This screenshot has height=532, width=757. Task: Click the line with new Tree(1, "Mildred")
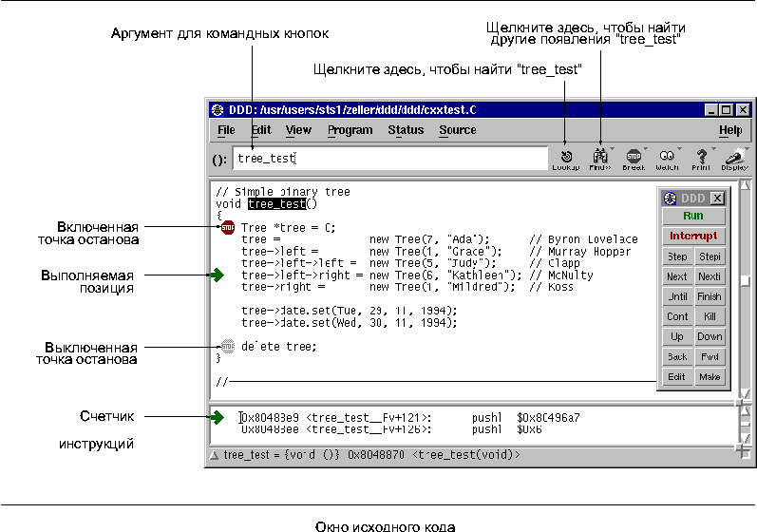(x=407, y=287)
